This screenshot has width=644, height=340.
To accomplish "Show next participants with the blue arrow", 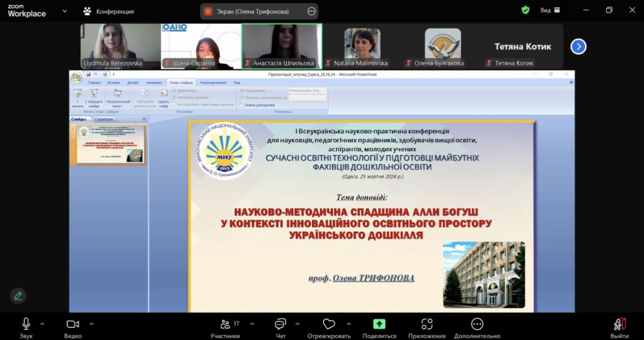I will click(578, 46).
